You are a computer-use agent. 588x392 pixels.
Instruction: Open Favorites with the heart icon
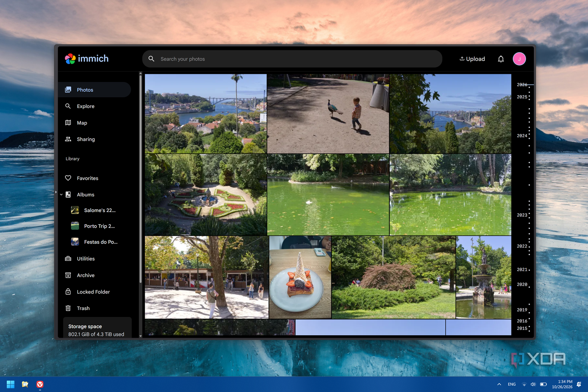(68, 178)
